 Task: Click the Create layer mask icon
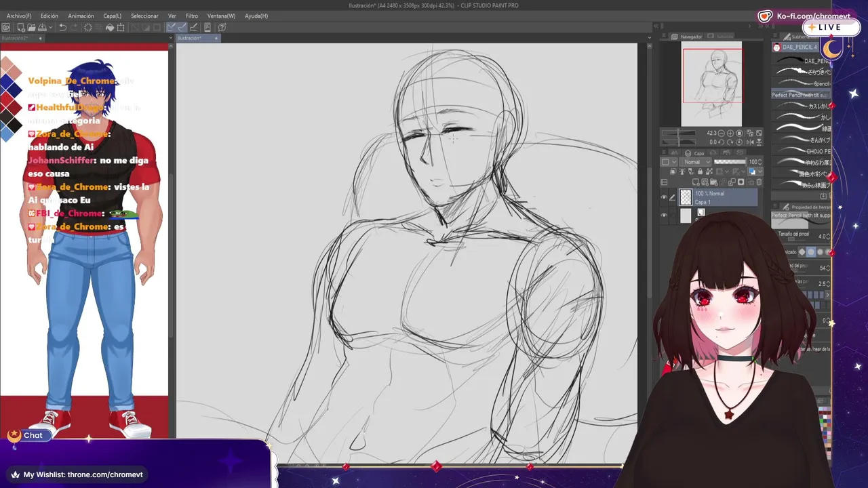[x=741, y=182]
